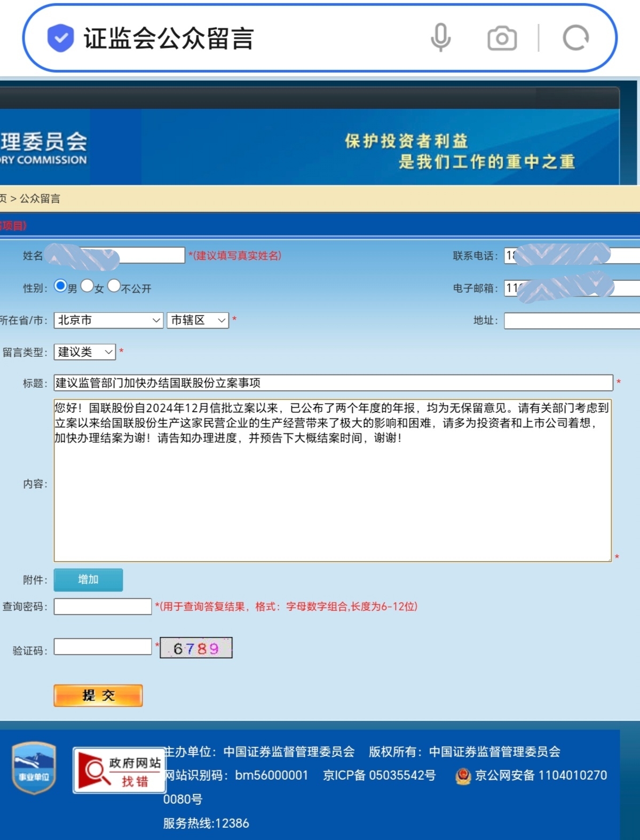The width and height of the screenshot is (640, 840).
Task: Select the 男 gender radio button
Action: (60, 286)
